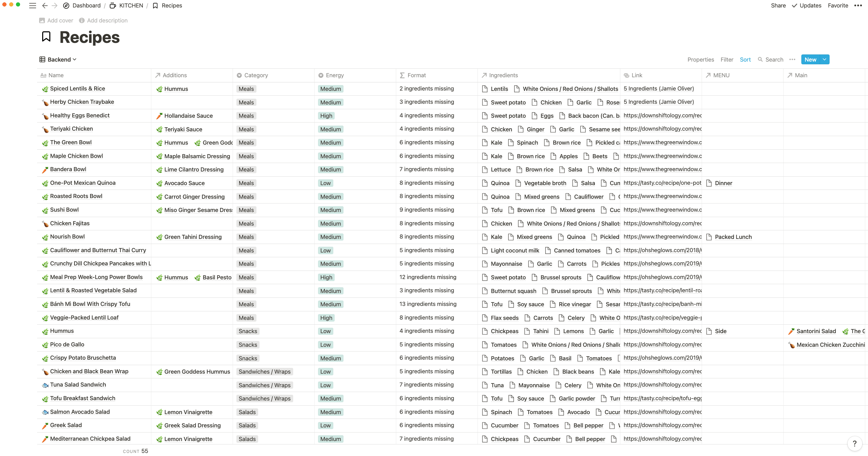
Task: Click the Herby Chicken Traybake drumstick icon
Action: 45,102
